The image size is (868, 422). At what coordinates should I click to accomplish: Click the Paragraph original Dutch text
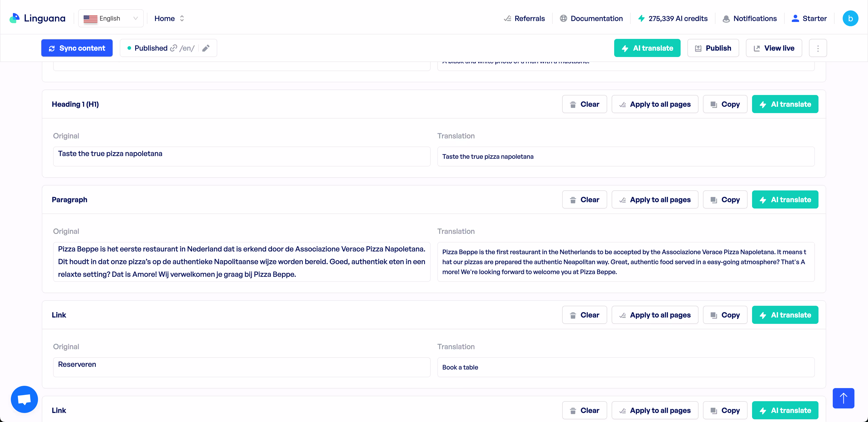pyautogui.click(x=242, y=262)
